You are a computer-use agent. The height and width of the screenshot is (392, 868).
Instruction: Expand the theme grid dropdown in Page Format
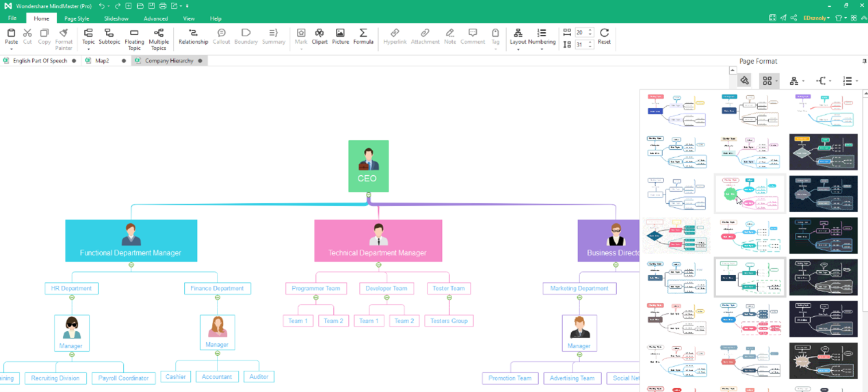coord(770,81)
